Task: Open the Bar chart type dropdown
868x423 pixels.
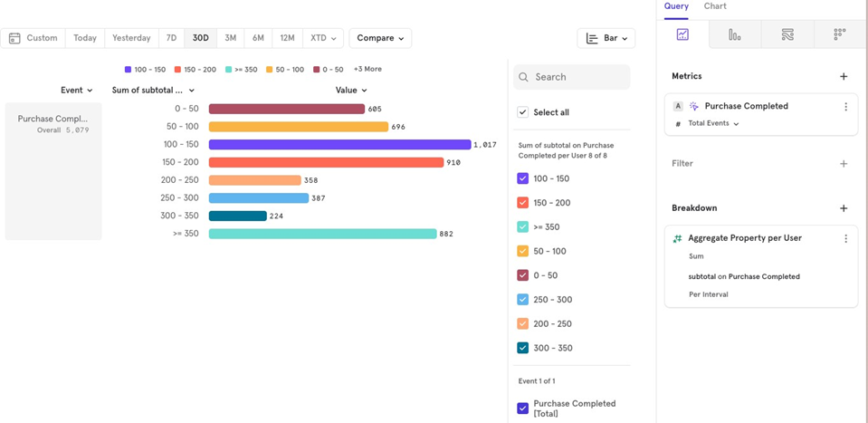Action: click(x=606, y=38)
